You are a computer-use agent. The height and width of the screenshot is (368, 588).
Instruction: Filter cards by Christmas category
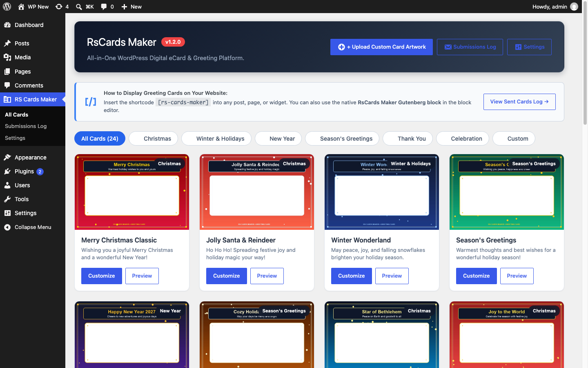[x=153, y=139]
